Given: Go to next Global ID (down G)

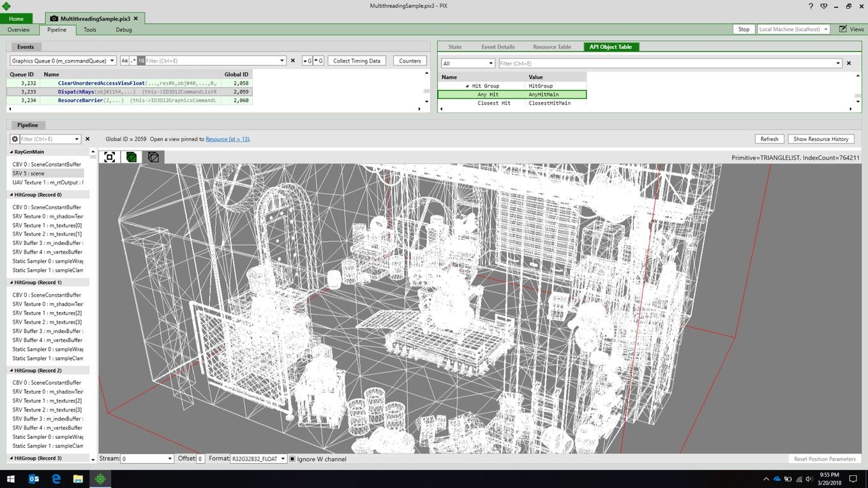Looking at the screenshot, I should tap(307, 61).
